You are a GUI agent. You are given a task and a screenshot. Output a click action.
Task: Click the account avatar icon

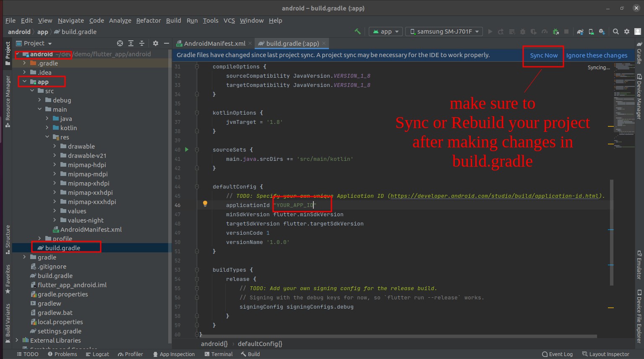[x=638, y=31]
